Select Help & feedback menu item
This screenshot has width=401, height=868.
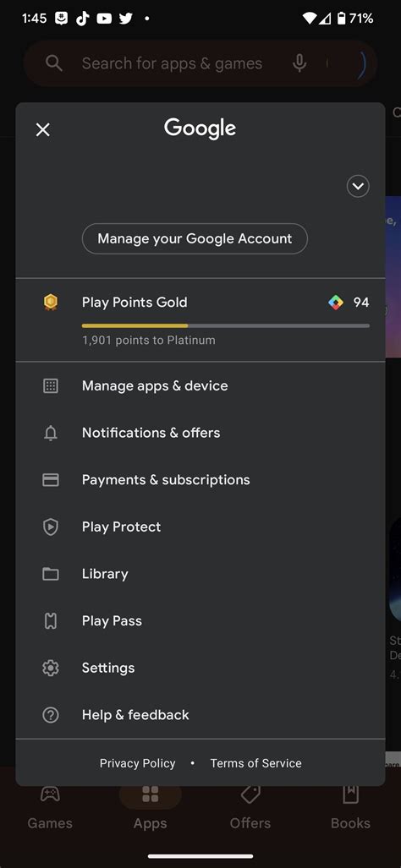[200, 715]
